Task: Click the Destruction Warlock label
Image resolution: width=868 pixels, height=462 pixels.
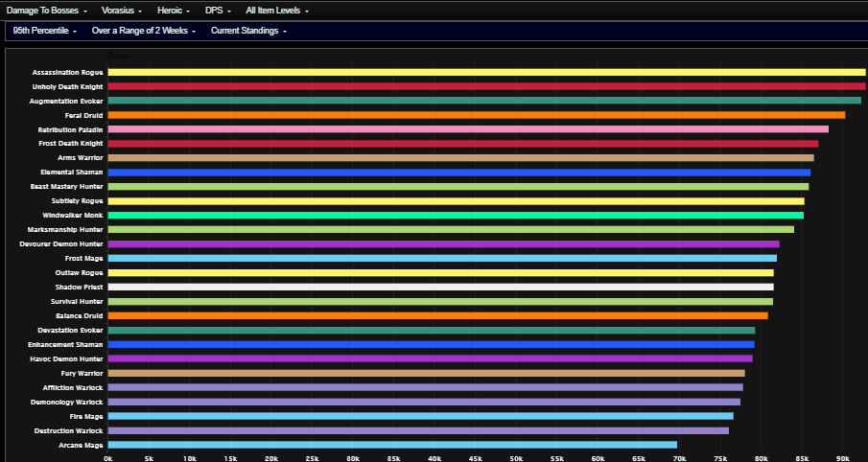Action: pos(69,431)
